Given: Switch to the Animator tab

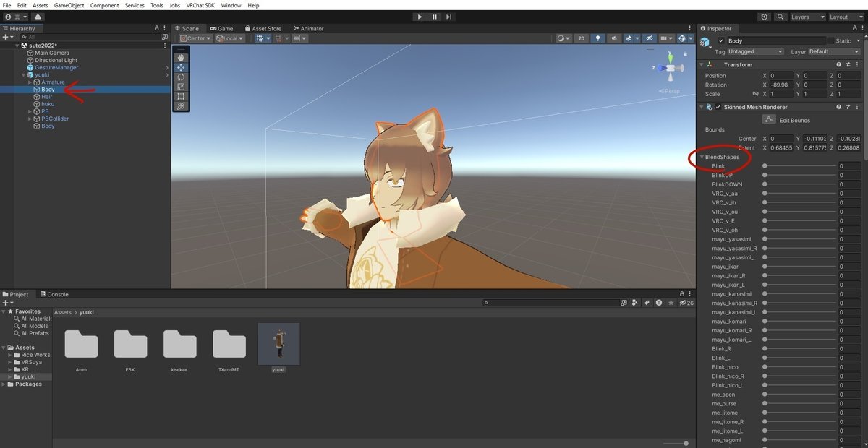Looking at the screenshot, I should [x=308, y=28].
